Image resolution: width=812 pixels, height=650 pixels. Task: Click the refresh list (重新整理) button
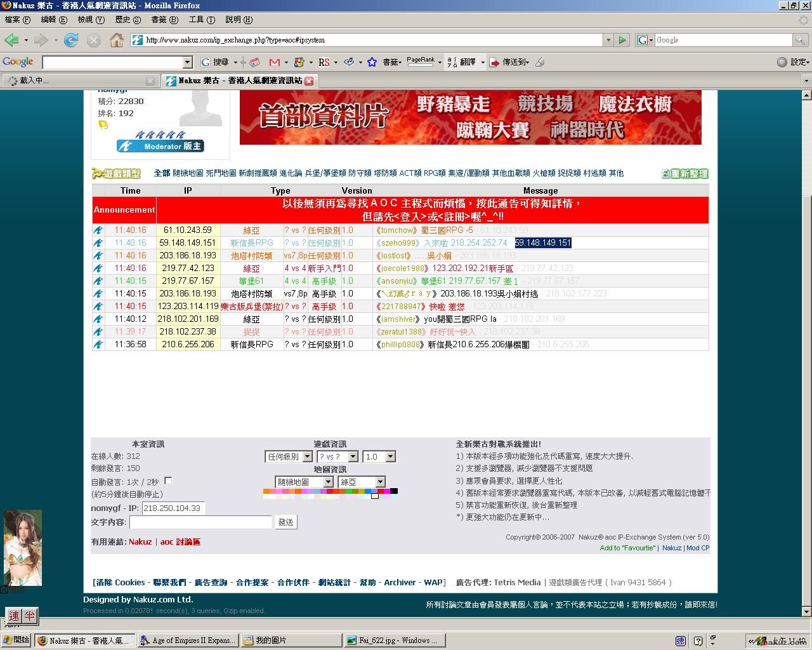(x=685, y=173)
